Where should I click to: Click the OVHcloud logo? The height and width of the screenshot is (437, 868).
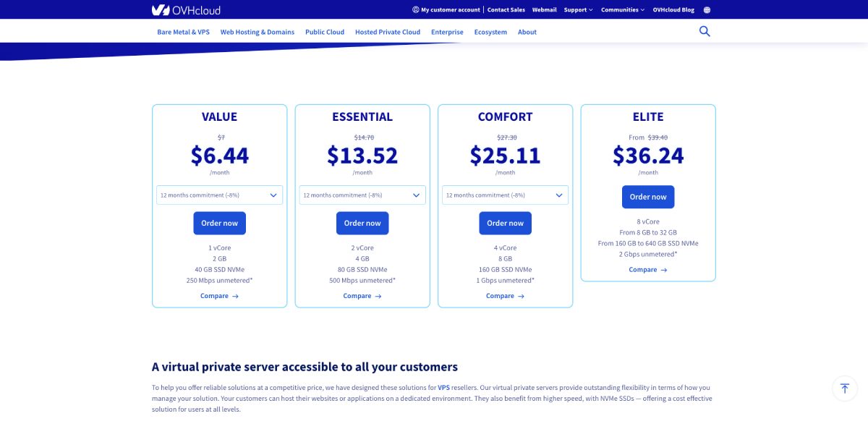point(184,10)
